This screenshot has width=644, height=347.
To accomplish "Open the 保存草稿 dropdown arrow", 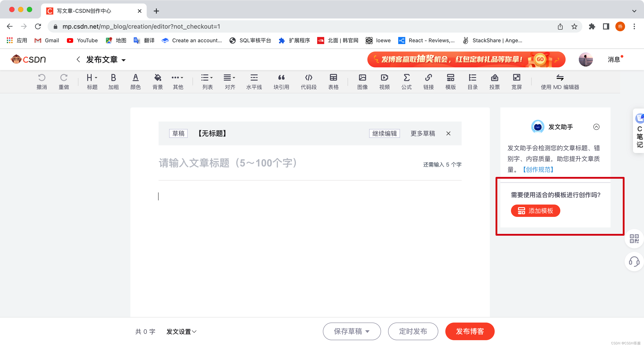I will click(368, 332).
